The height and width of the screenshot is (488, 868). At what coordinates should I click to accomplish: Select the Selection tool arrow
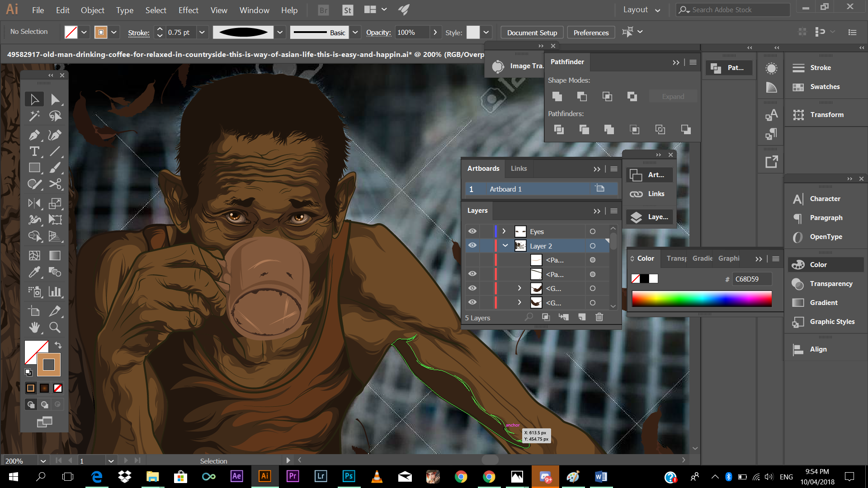(x=34, y=99)
